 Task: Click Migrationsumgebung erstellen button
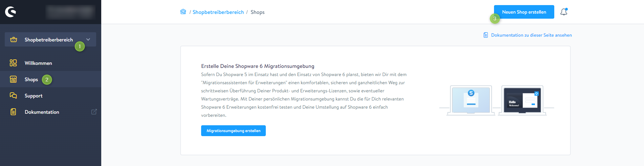233,131
